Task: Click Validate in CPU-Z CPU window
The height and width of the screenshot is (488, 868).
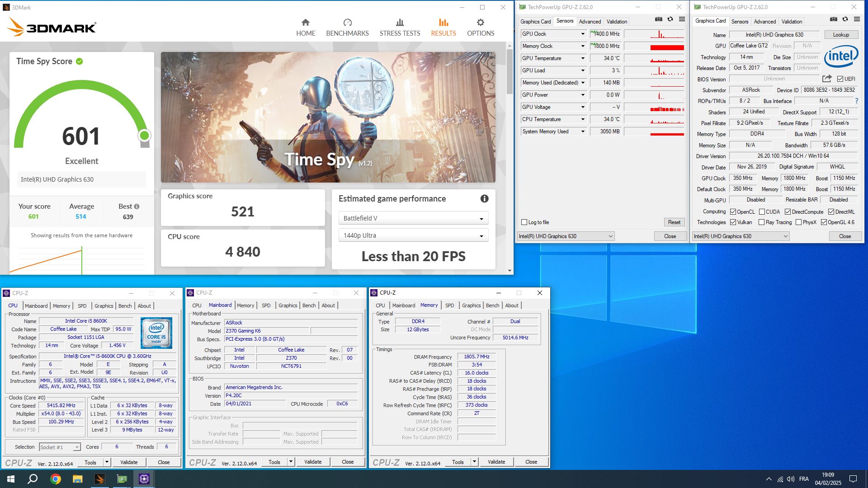Action: point(129,462)
